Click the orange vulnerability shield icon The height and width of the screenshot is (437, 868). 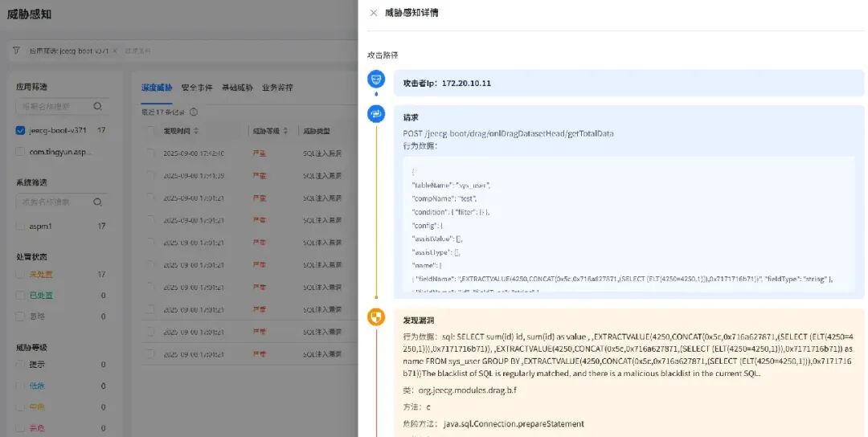[x=375, y=317]
